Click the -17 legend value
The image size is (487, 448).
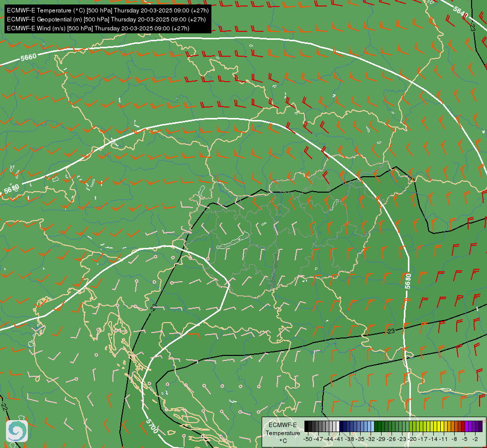click(423, 439)
